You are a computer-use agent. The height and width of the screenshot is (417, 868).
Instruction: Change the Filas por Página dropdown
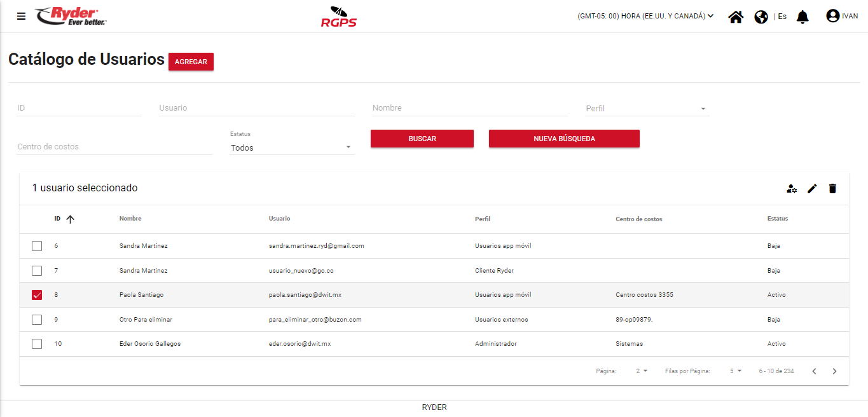pyautogui.click(x=736, y=371)
